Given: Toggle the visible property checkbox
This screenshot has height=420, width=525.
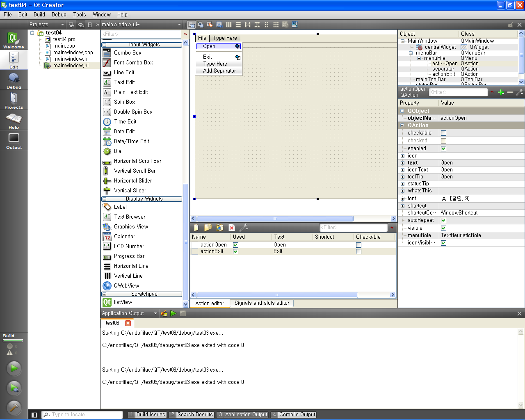Looking at the screenshot, I should [x=443, y=228].
